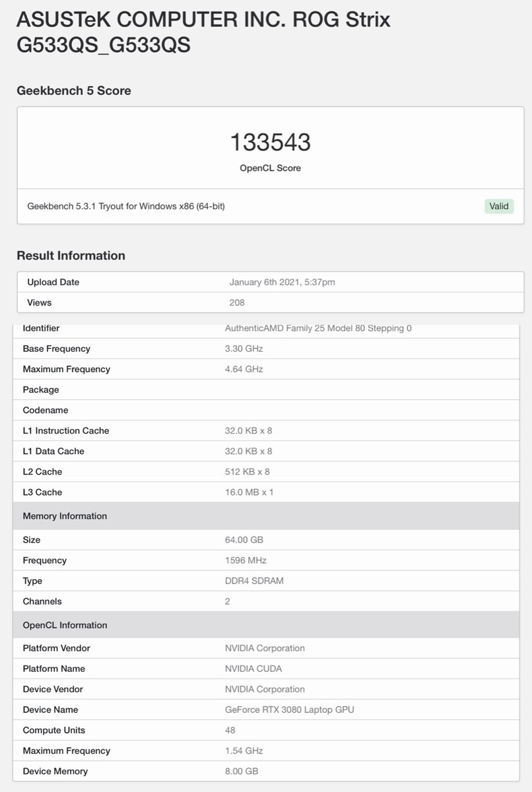Click the L3 Cache row label
Viewport: 532px width, 792px height.
[x=42, y=492]
